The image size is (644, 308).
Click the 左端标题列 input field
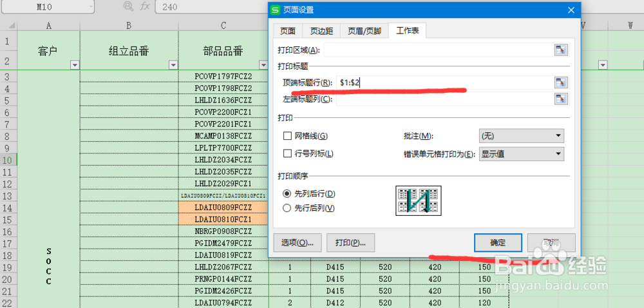pos(444,99)
